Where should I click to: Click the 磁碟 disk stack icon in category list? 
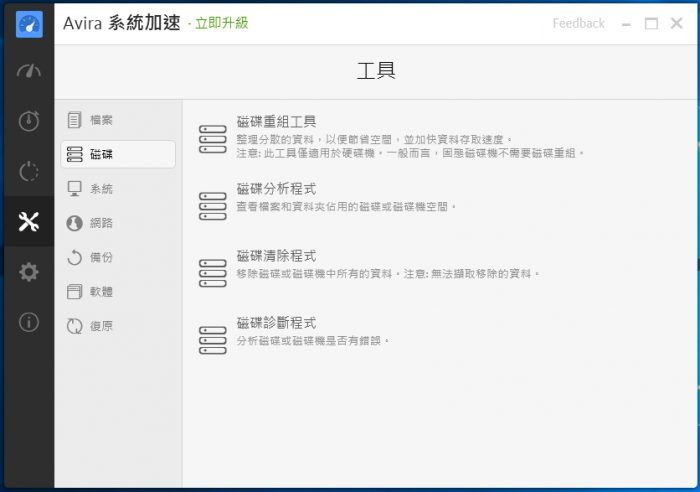coord(75,154)
